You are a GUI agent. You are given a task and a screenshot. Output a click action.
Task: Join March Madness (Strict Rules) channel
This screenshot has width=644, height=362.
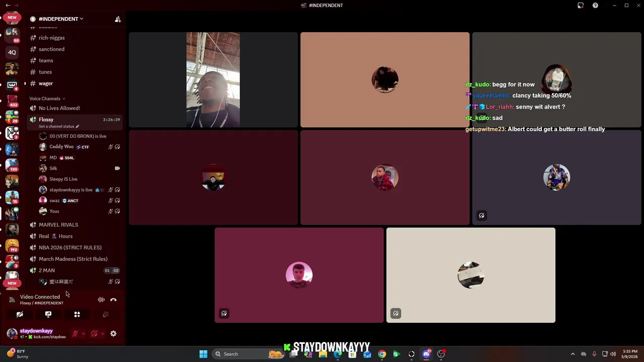click(x=74, y=259)
